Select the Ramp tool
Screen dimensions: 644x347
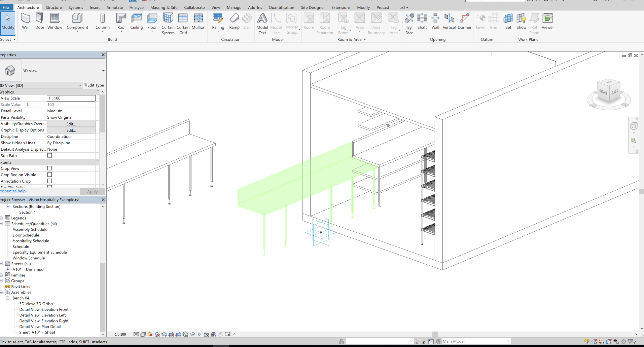[x=234, y=21]
